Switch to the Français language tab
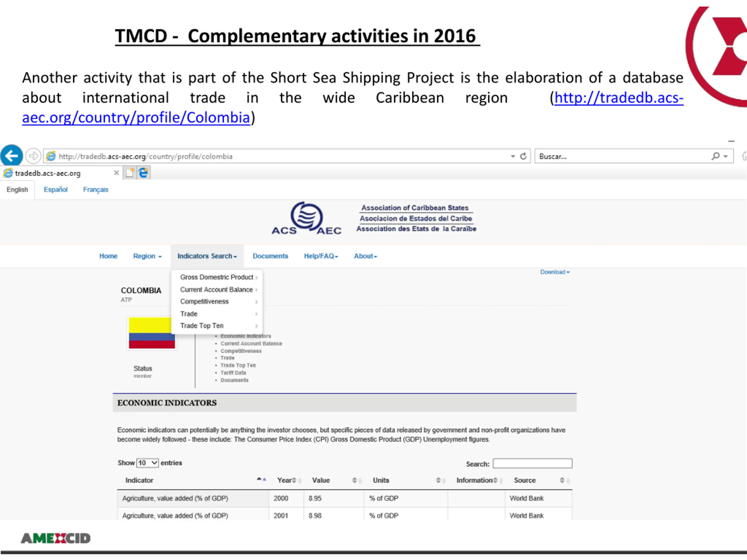The image size is (747, 560). [x=96, y=189]
